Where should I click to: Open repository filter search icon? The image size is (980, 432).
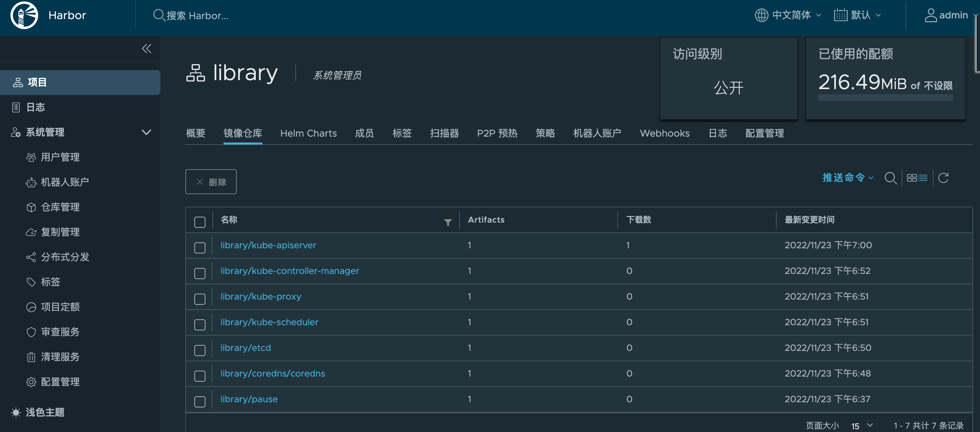click(x=890, y=178)
